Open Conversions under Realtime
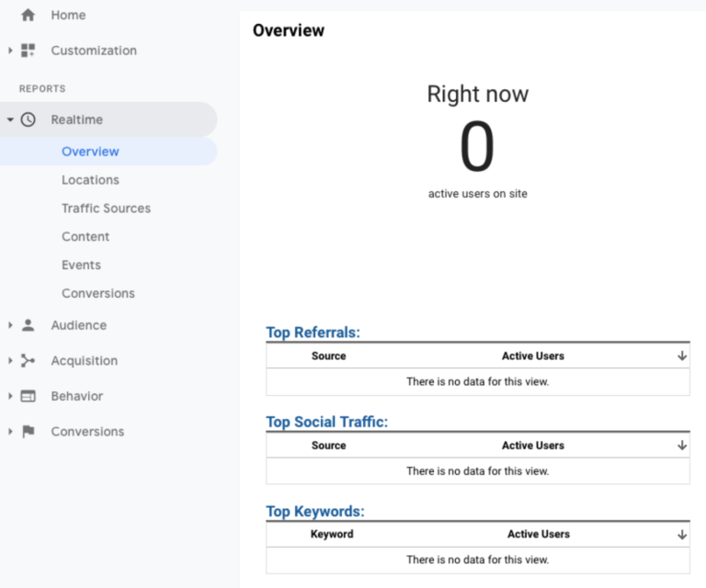 pyautogui.click(x=98, y=293)
